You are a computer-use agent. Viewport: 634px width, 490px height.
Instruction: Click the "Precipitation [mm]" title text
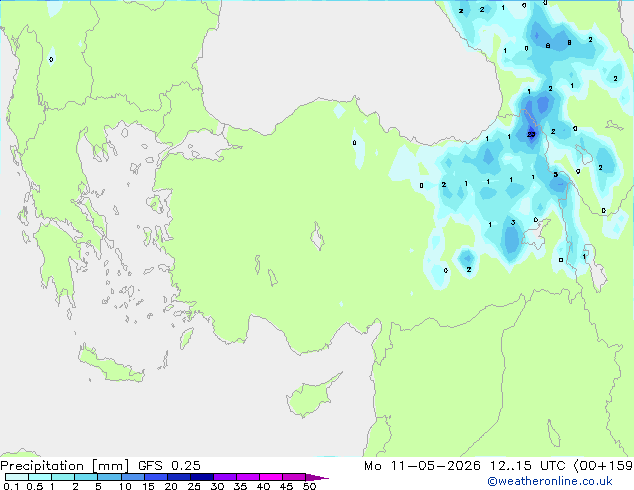pyautogui.click(x=64, y=466)
